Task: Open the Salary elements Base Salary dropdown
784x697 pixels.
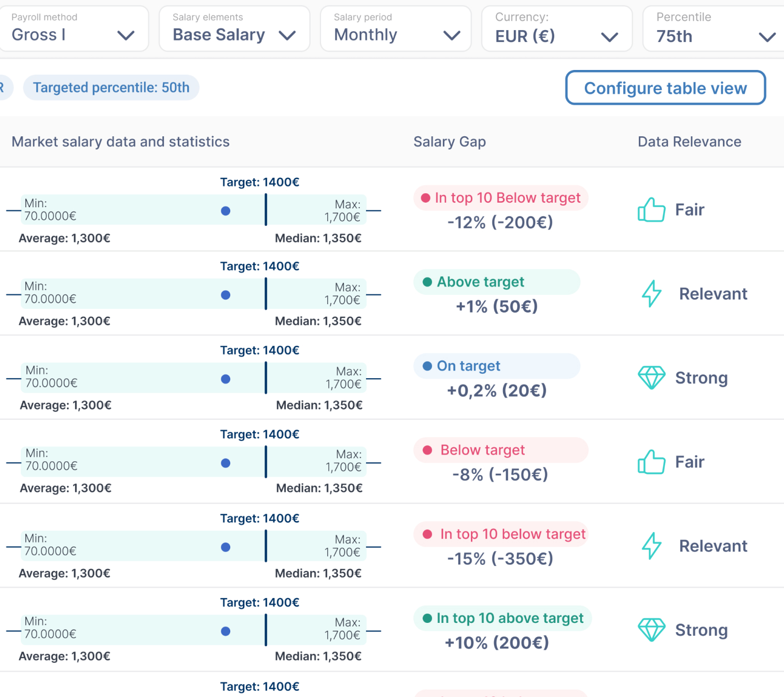Action: (234, 29)
